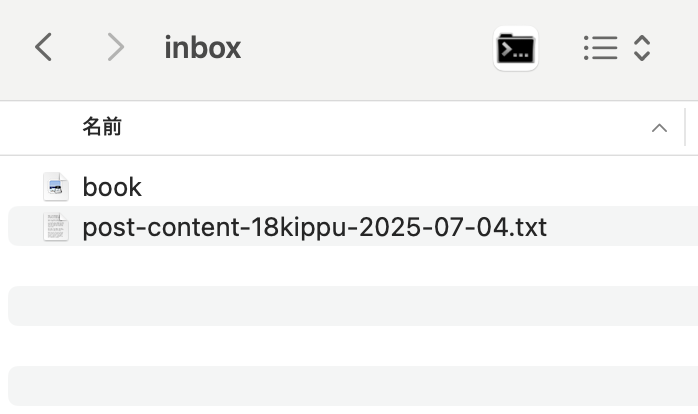Screen dimensions: 698x414
Task: Open the view switcher up-down chevrons
Action: click(641, 48)
